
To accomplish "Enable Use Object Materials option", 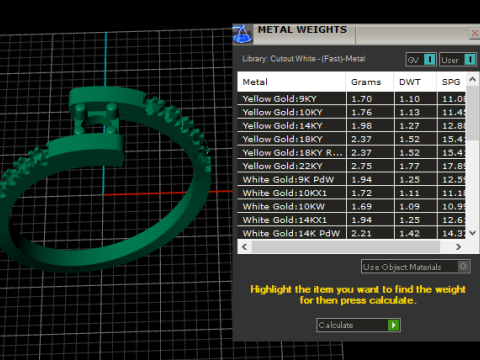I will 416,267.
